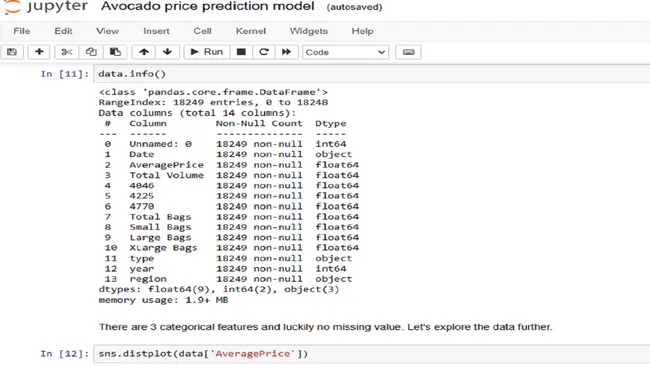The height and width of the screenshot is (366, 650).
Task: Click the Date row in output
Action: (x=228, y=154)
